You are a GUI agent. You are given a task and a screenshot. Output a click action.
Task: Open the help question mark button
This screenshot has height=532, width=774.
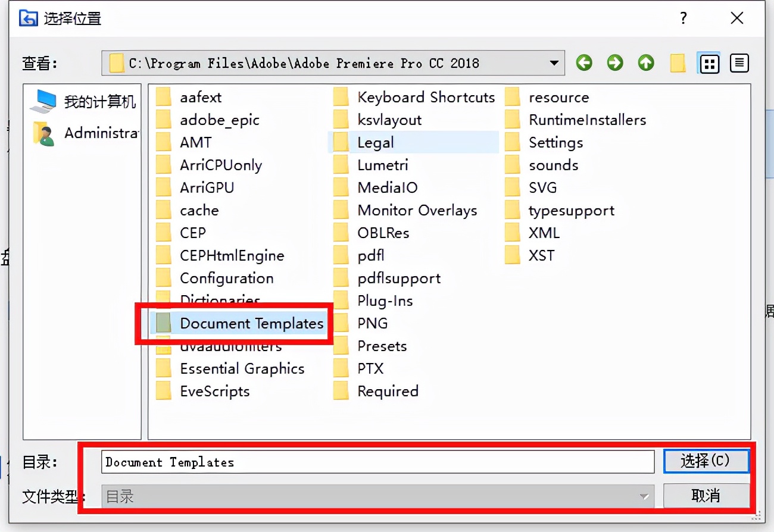point(684,18)
